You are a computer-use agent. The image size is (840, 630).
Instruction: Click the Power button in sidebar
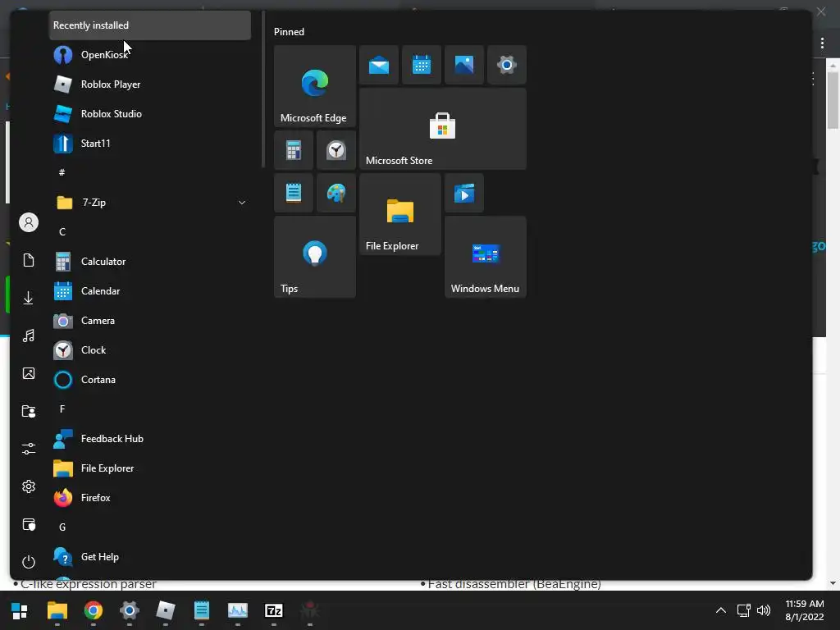[x=29, y=562]
